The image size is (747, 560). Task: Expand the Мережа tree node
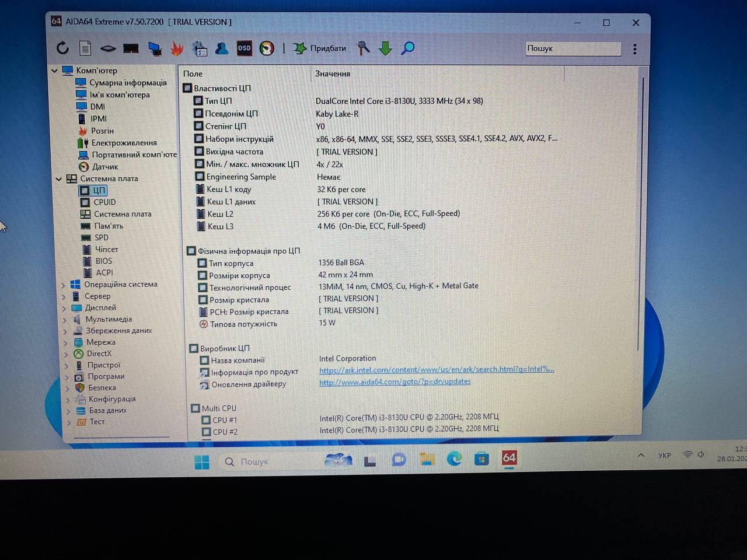click(x=66, y=342)
